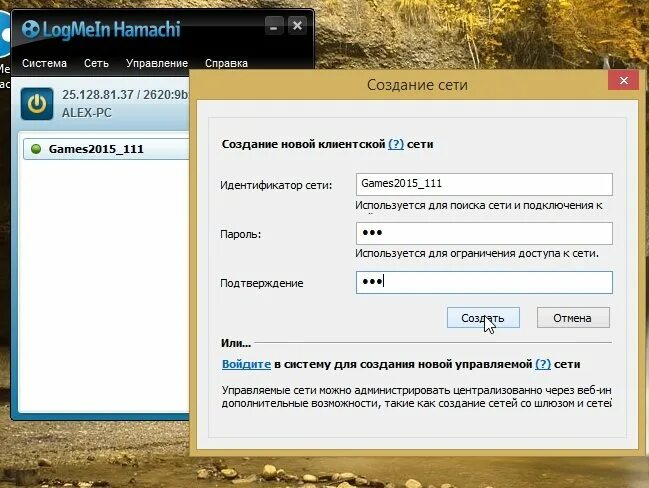This screenshot has height=488, width=649.
Task: Open the Сеть menu
Action: point(96,63)
